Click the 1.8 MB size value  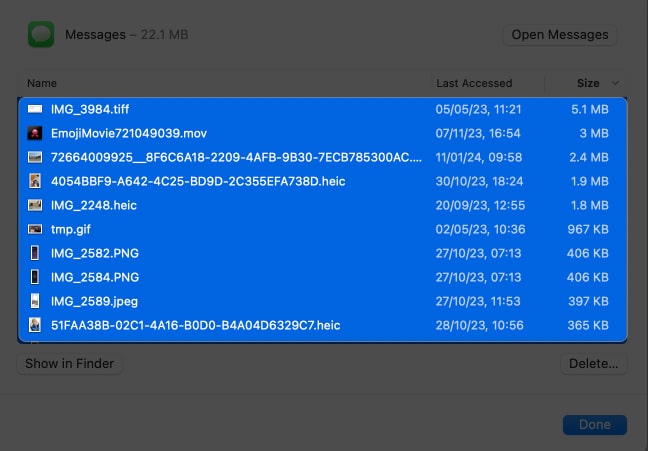(590, 205)
